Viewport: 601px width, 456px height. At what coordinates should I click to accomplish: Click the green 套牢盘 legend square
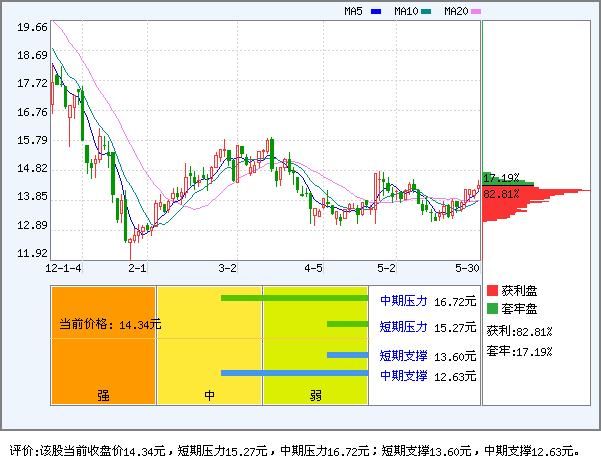(x=492, y=308)
